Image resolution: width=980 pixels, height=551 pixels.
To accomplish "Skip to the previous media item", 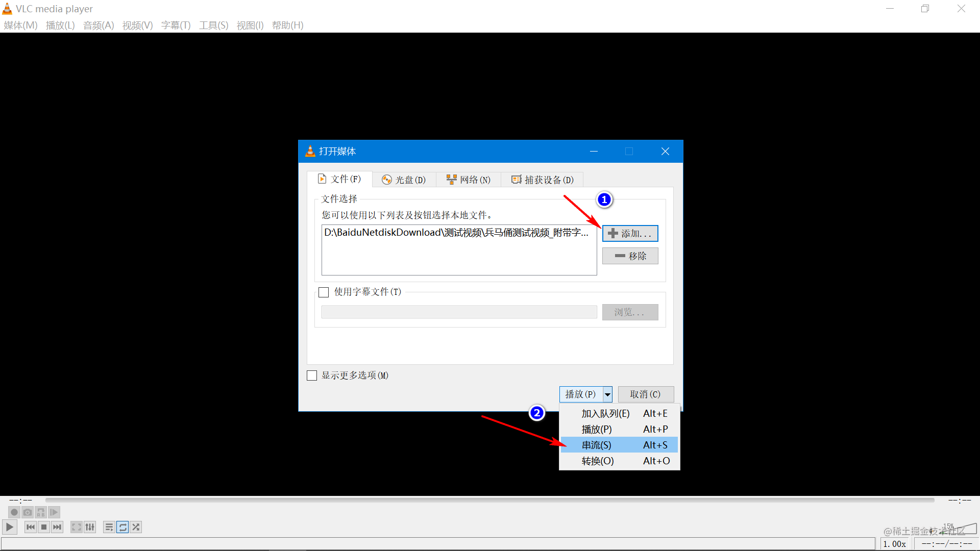I will 31,527.
